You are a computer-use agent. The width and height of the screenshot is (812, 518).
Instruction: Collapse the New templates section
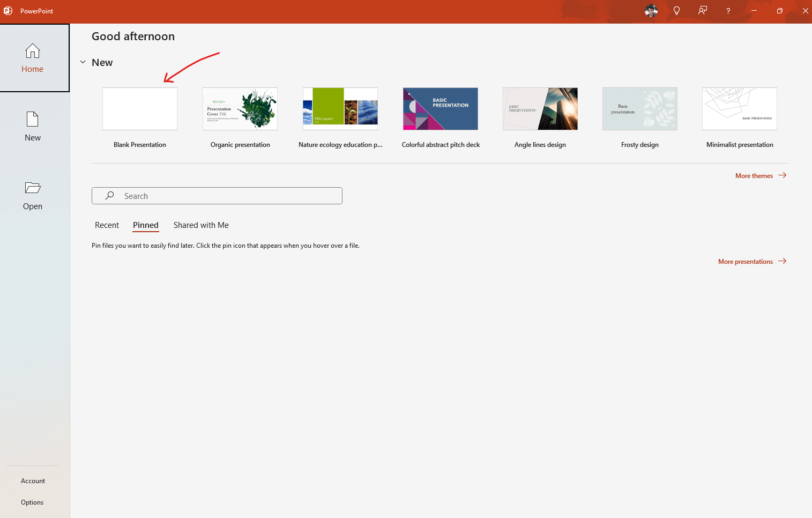click(83, 62)
